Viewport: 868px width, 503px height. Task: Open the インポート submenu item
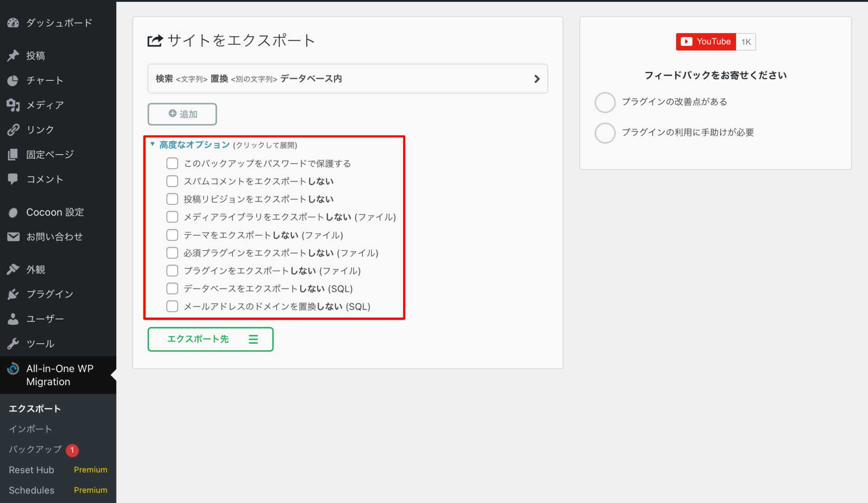[x=30, y=429]
